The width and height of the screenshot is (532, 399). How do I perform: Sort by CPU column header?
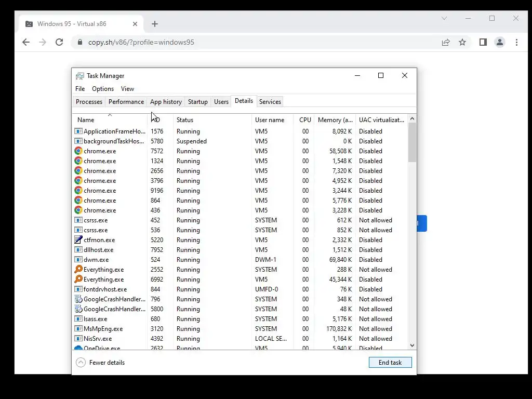point(303,120)
